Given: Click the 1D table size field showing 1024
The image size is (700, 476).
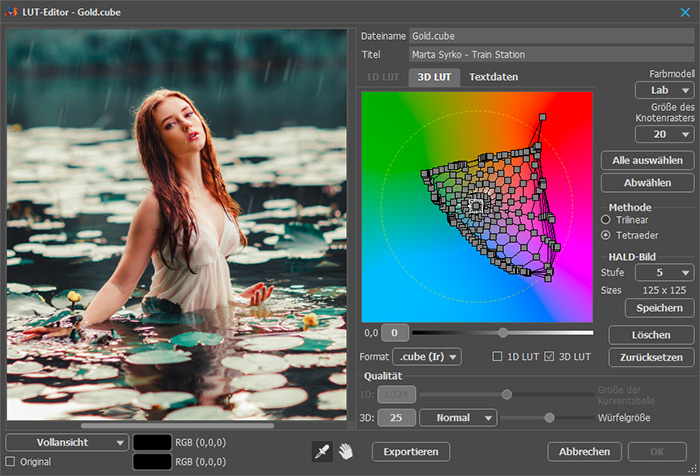Looking at the screenshot, I should pos(396,395).
